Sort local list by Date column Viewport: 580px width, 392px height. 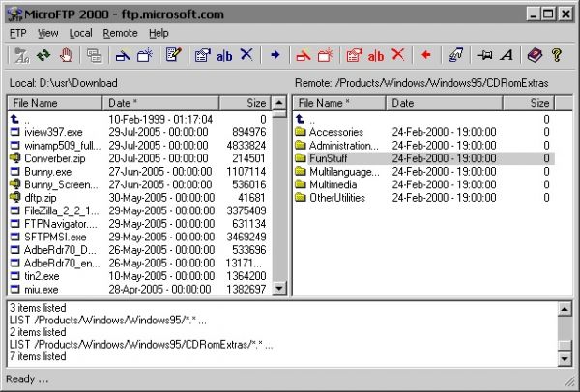point(160,103)
